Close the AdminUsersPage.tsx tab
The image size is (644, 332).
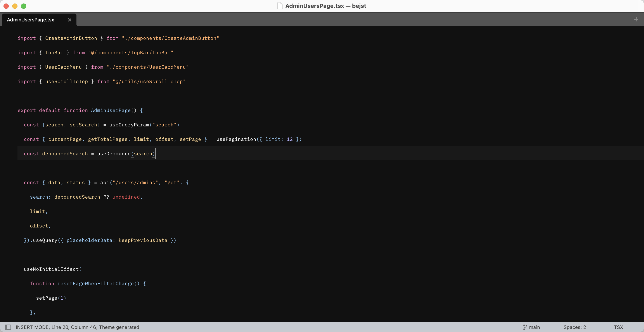(70, 20)
